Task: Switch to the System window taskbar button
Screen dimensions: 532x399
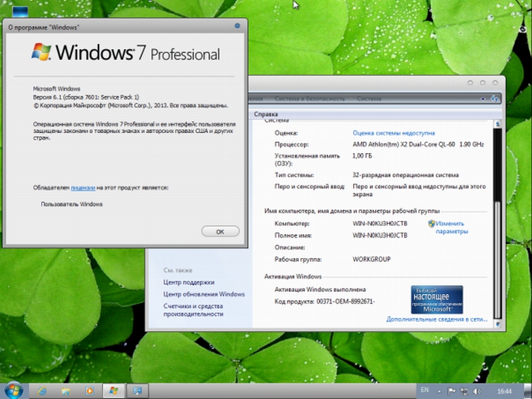Action: tap(138, 390)
